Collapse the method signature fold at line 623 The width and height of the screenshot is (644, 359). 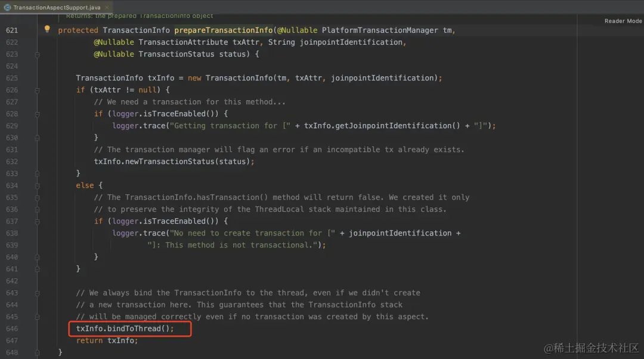click(37, 54)
